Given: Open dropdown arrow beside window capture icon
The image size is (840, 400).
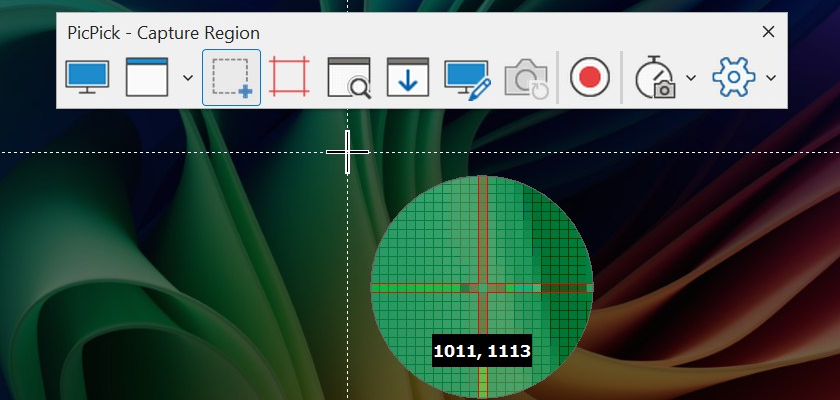Looking at the screenshot, I should (188, 78).
